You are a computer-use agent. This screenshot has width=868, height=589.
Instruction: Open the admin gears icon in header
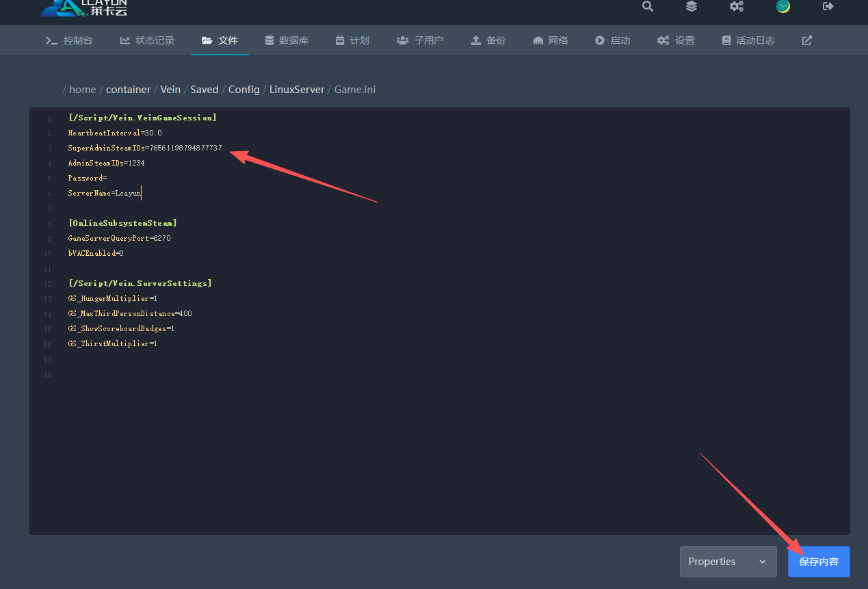(736, 7)
